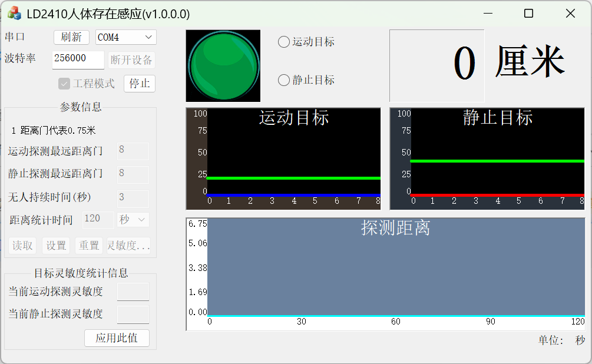Click the green threshold line in 静止目标 chart
The image size is (592, 364).
tap(497, 161)
